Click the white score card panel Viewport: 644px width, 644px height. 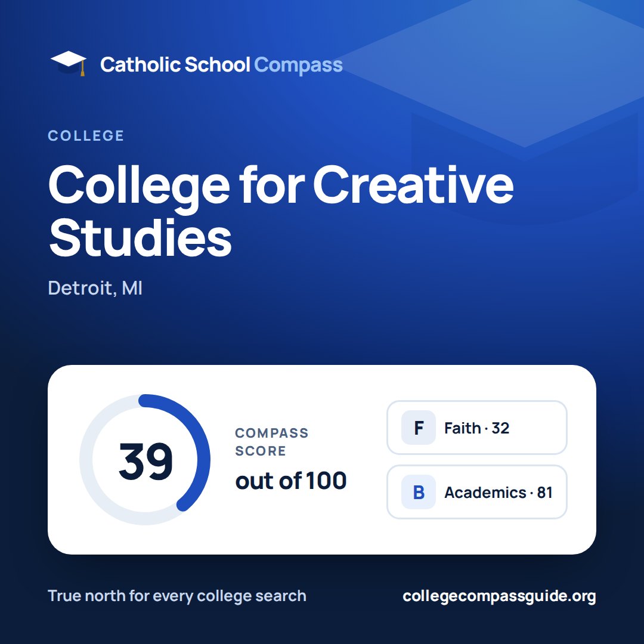pos(322,460)
